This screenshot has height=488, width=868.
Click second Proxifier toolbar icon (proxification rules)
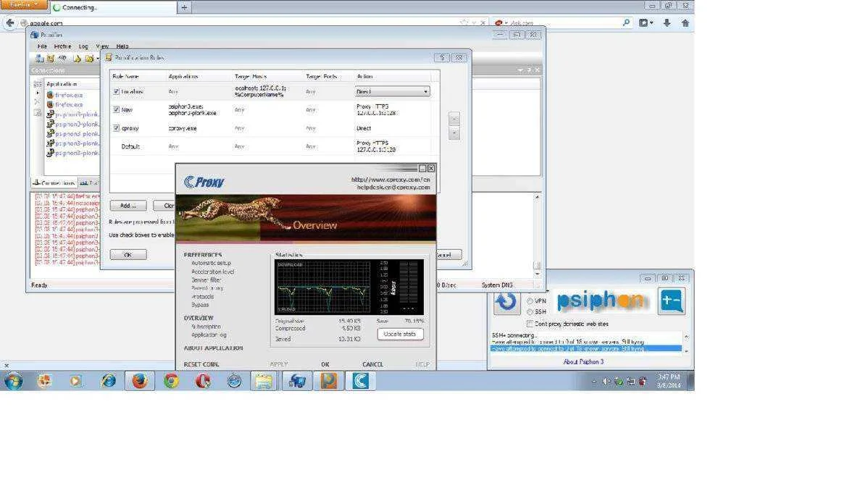coord(51,58)
